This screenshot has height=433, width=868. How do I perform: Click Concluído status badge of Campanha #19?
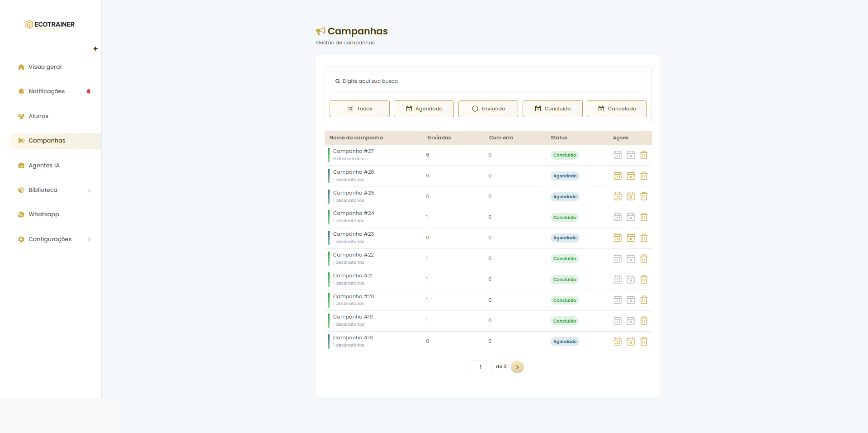click(565, 321)
